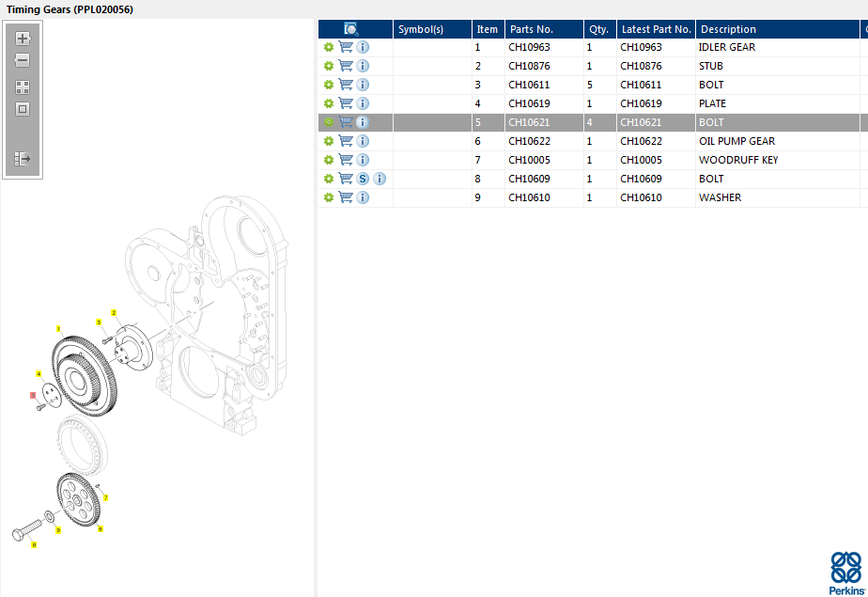This screenshot has height=597, width=868.
Task: Click the Perkins logo
Action: pyautogui.click(x=845, y=573)
